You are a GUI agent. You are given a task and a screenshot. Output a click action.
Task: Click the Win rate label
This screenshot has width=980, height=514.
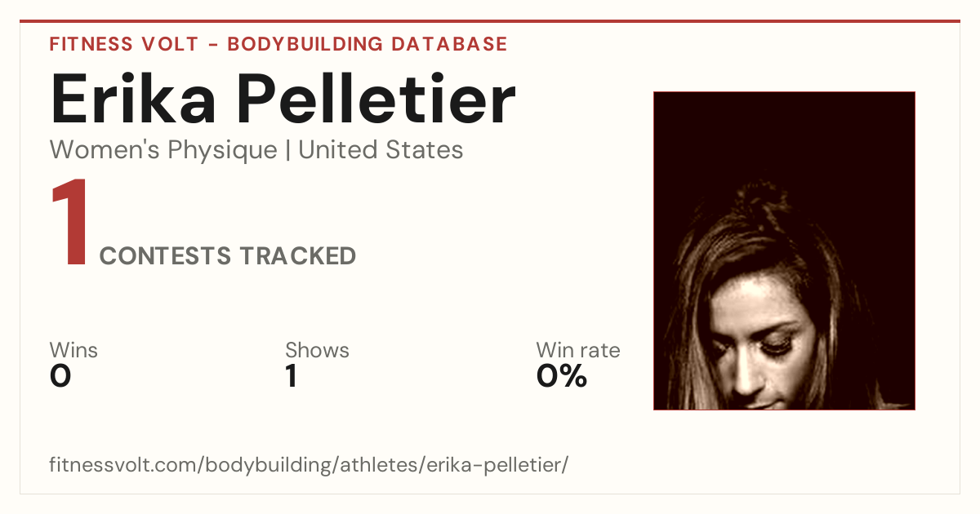(578, 351)
